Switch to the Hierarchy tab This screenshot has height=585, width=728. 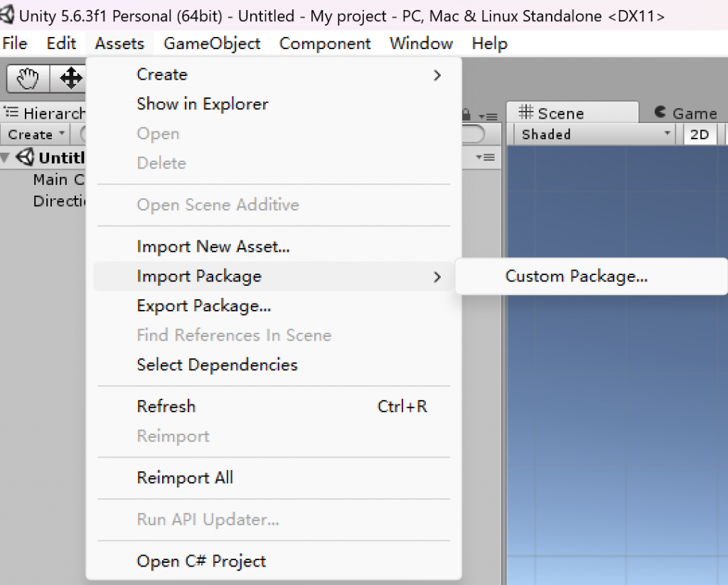pyautogui.click(x=44, y=113)
